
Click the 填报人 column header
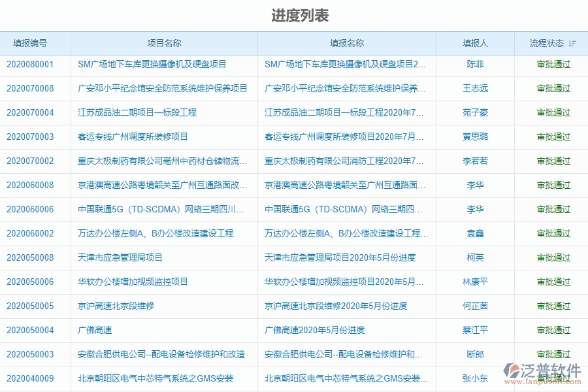pyautogui.click(x=474, y=43)
